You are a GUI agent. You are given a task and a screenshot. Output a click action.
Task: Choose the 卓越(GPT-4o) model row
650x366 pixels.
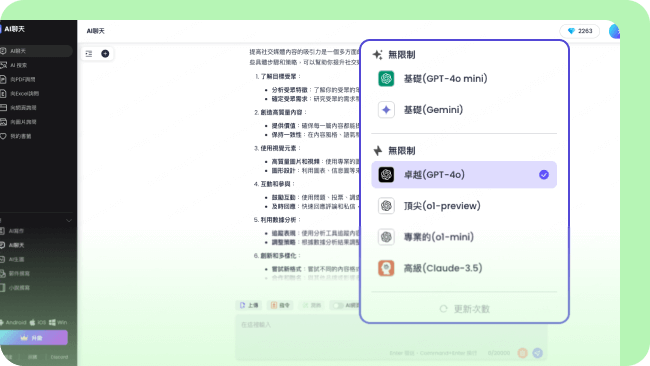(464, 175)
